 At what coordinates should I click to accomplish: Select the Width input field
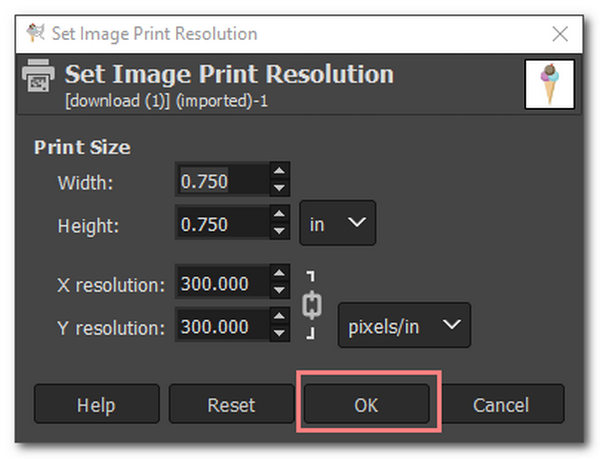223,179
